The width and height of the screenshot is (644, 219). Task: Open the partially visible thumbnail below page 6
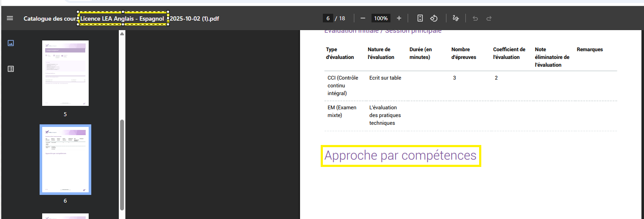point(65,216)
